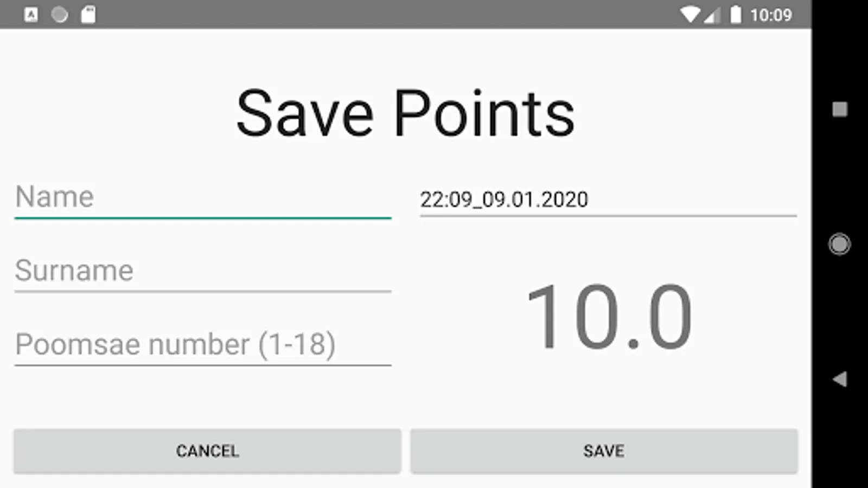Tap the SD card notification icon
The height and width of the screenshot is (488, 868).
pos(88,15)
